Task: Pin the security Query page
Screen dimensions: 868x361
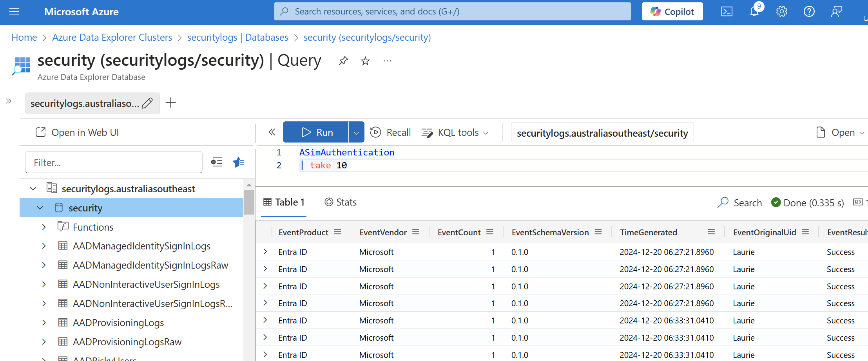Action: click(343, 61)
